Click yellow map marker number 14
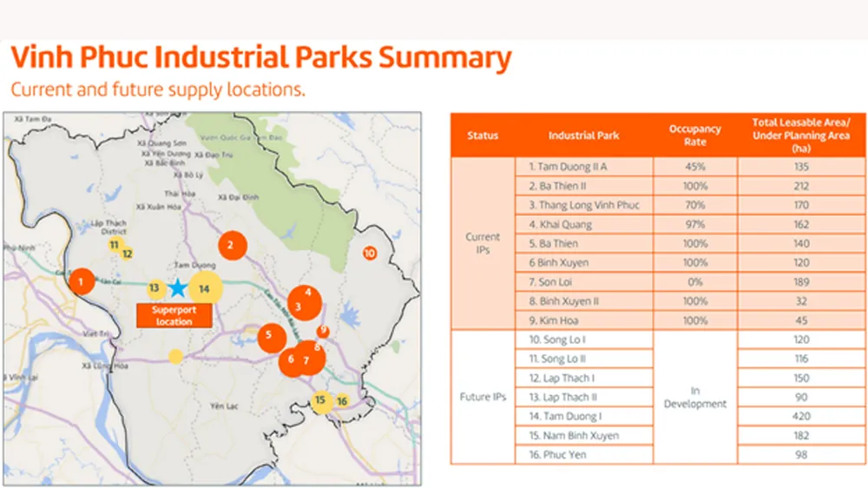This screenshot has width=868, height=488. (x=205, y=289)
